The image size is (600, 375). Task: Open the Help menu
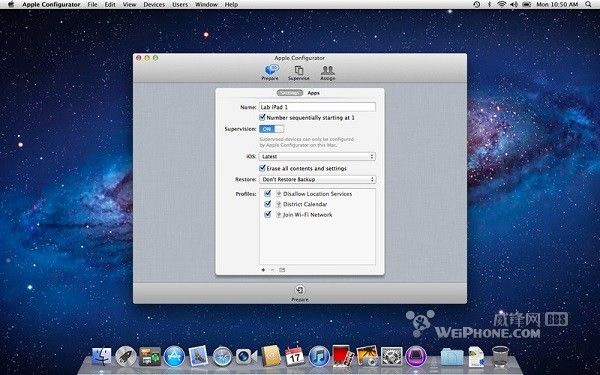point(231,5)
